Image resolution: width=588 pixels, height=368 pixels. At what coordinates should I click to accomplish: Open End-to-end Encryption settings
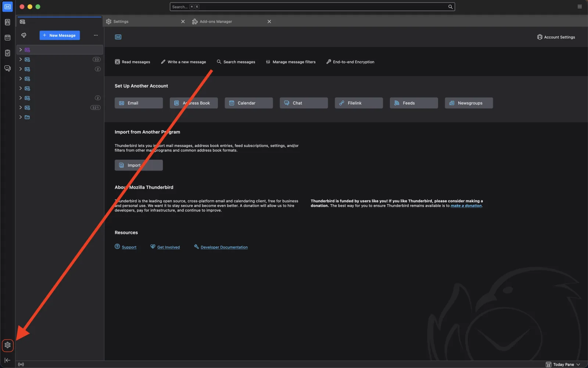350,62
